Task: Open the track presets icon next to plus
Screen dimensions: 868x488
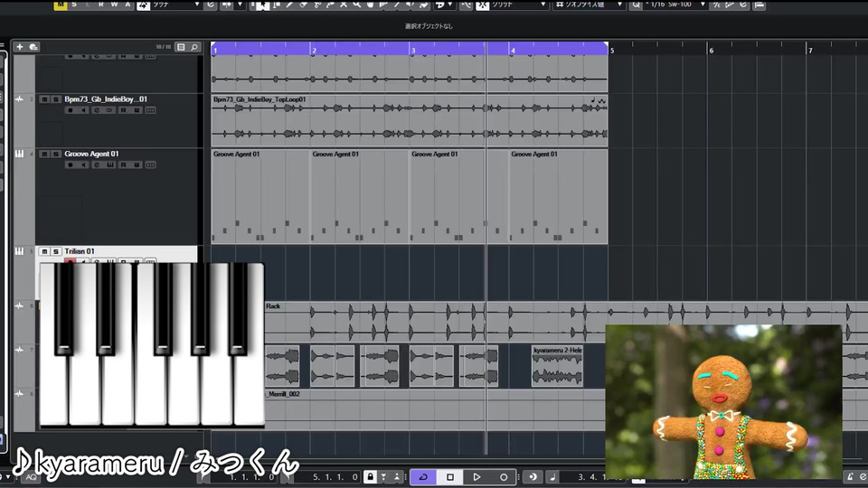Action: 33,47
